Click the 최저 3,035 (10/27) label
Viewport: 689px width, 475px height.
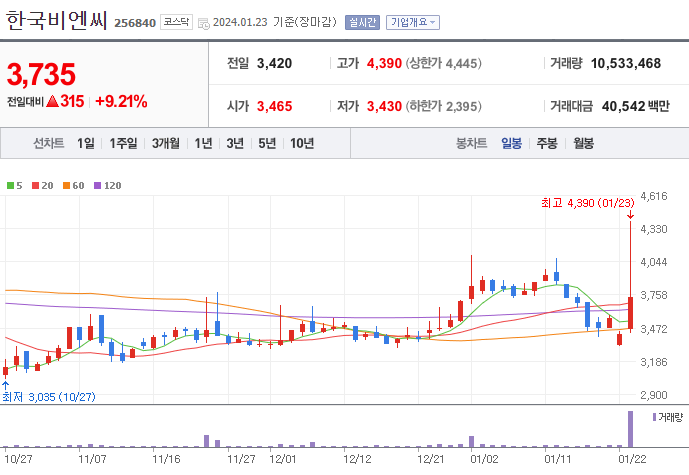click(49, 397)
